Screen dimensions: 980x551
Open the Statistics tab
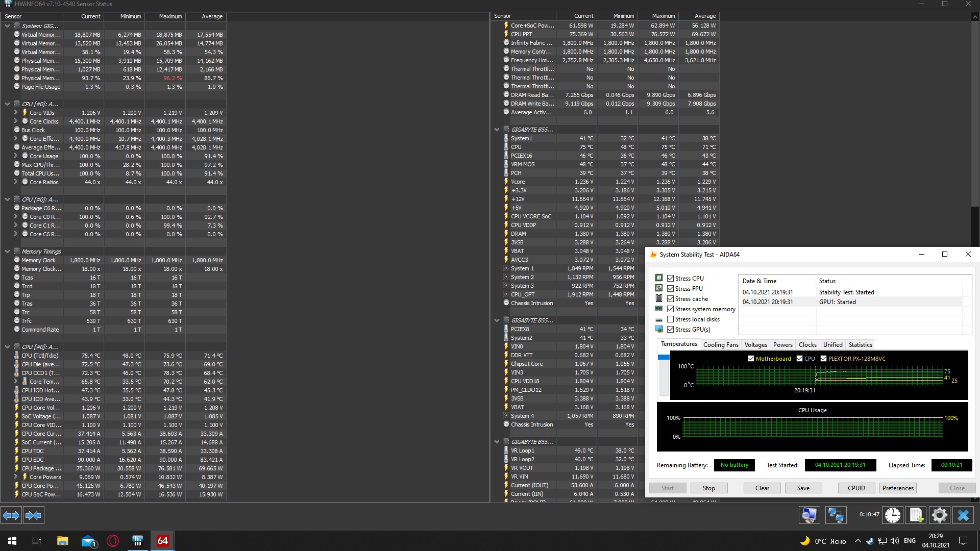click(x=860, y=345)
